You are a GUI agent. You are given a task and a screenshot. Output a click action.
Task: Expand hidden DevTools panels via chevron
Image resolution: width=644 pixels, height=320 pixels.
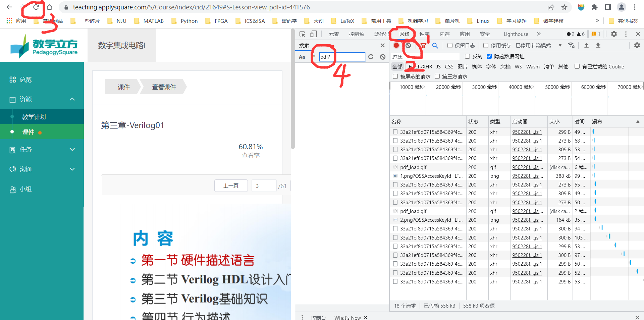click(539, 34)
